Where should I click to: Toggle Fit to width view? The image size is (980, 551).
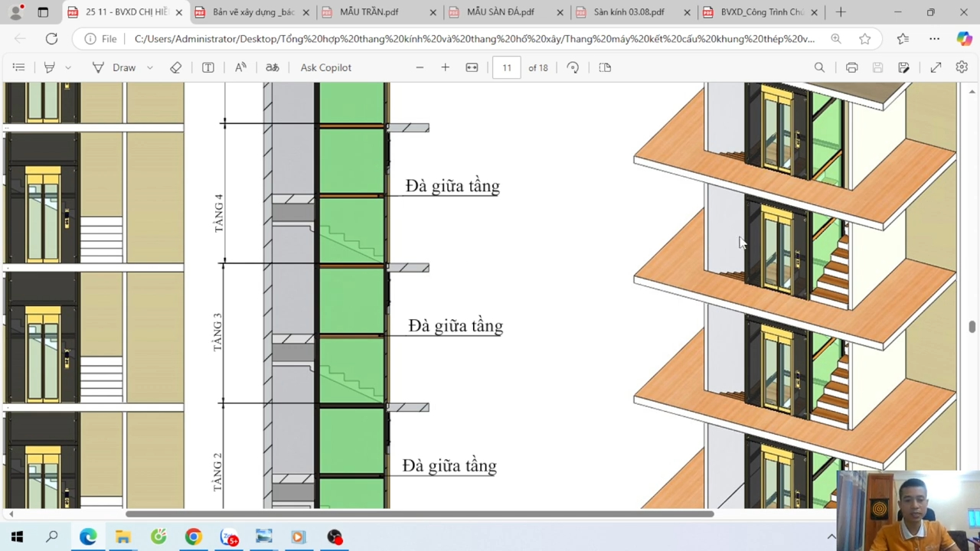472,67
